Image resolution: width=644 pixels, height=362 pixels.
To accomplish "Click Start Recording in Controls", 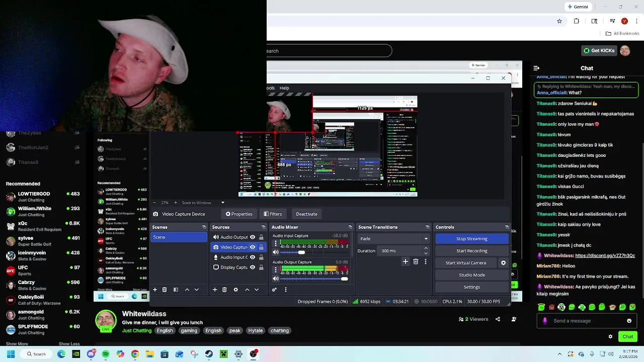I will point(472,251).
